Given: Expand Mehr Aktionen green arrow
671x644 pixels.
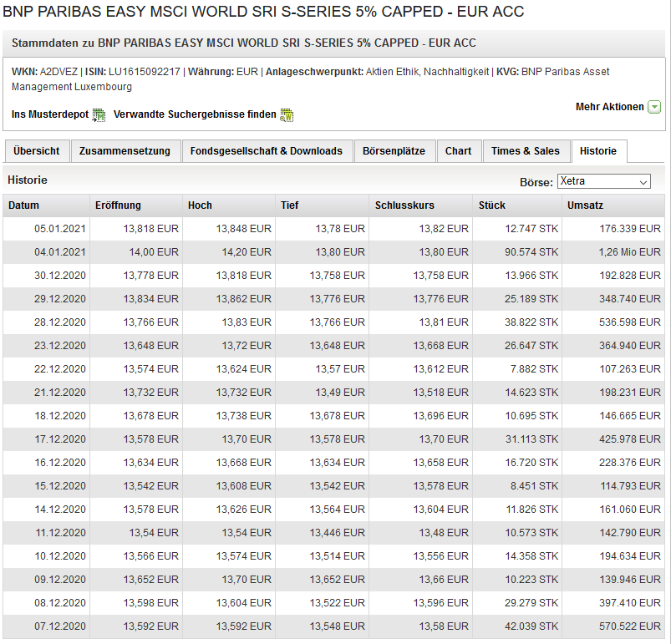Looking at the screenshot, I should [x=654, y=107].
